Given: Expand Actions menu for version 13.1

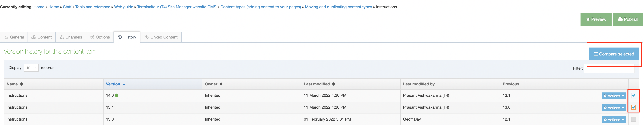Looking at the screenshot, I should point(613,108).
